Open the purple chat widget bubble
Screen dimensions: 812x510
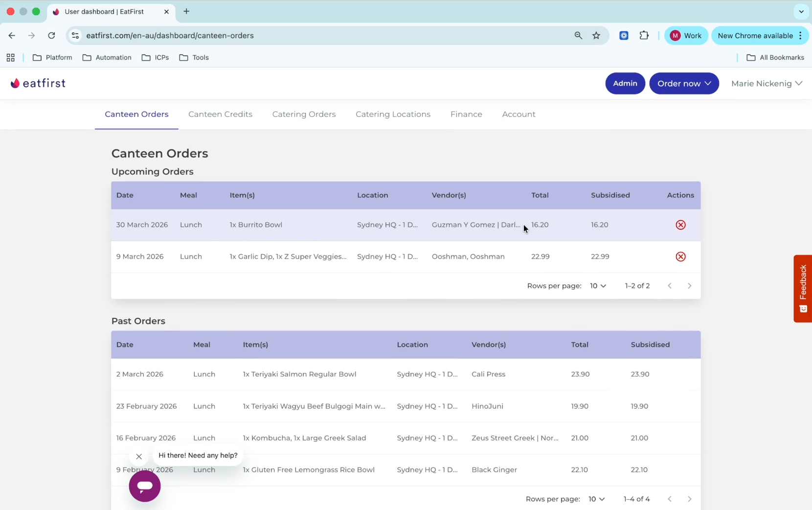[x=145, y=486]
